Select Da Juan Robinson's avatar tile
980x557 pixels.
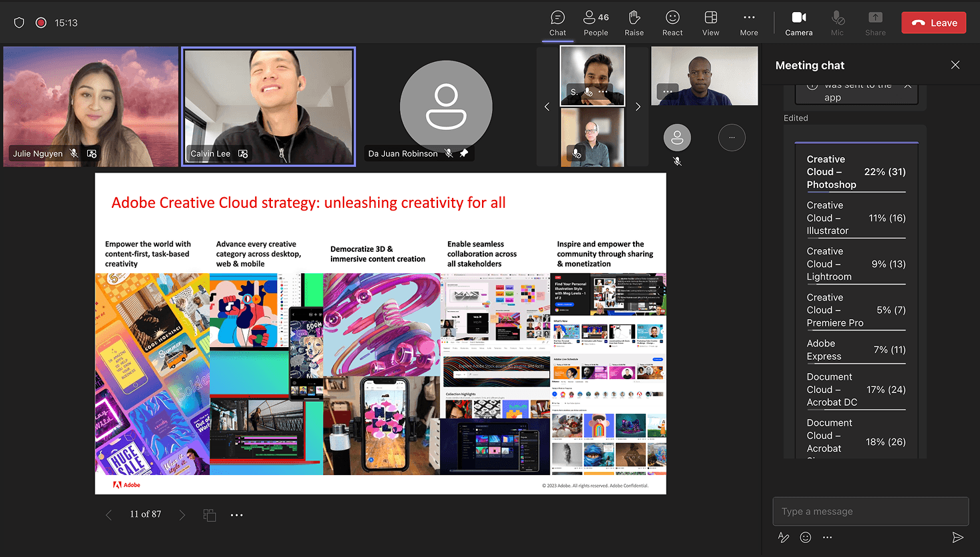[446, 107]
